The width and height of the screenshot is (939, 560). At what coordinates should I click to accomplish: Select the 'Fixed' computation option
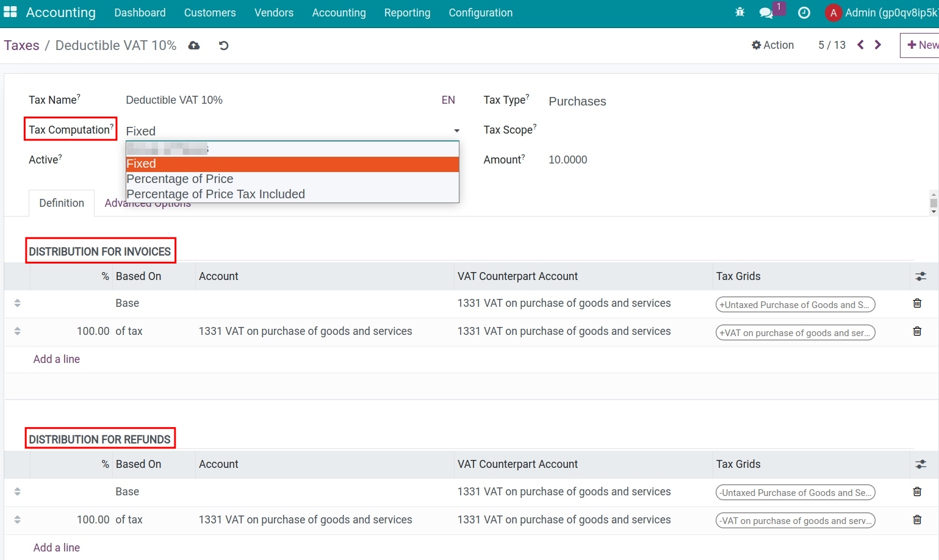pyautogui.click(x=142, y=163)
